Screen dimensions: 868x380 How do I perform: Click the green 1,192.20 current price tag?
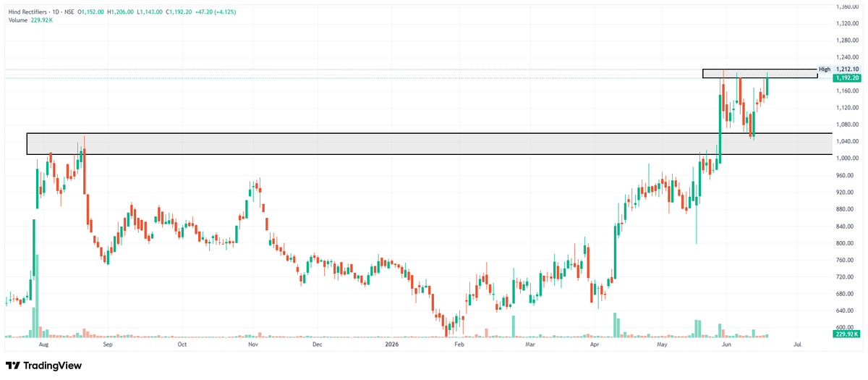click(x=846, y=77)
